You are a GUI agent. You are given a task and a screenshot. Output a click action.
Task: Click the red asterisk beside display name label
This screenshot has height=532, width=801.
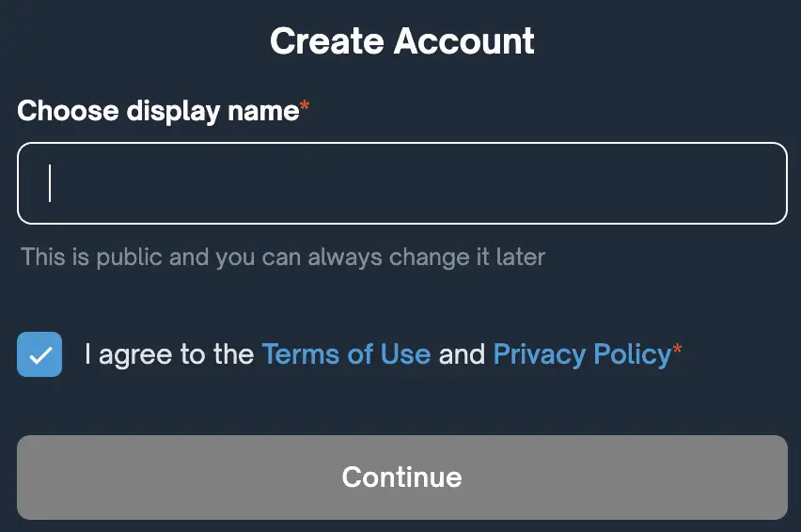[305, 109]
